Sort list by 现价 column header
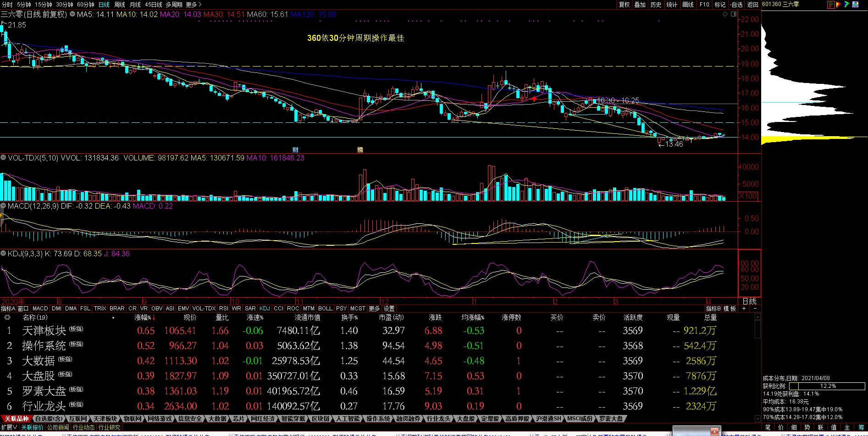 point(190,317)
